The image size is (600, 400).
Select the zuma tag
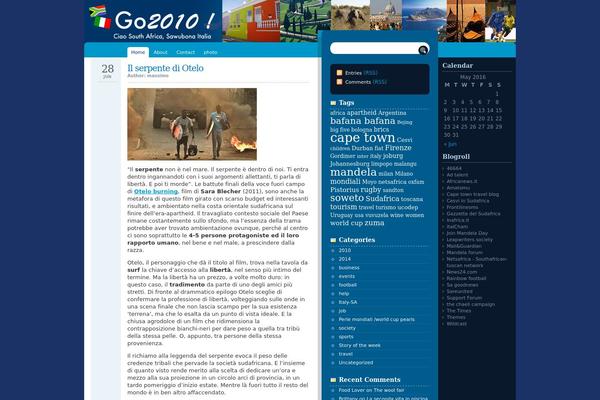point(374,223)
